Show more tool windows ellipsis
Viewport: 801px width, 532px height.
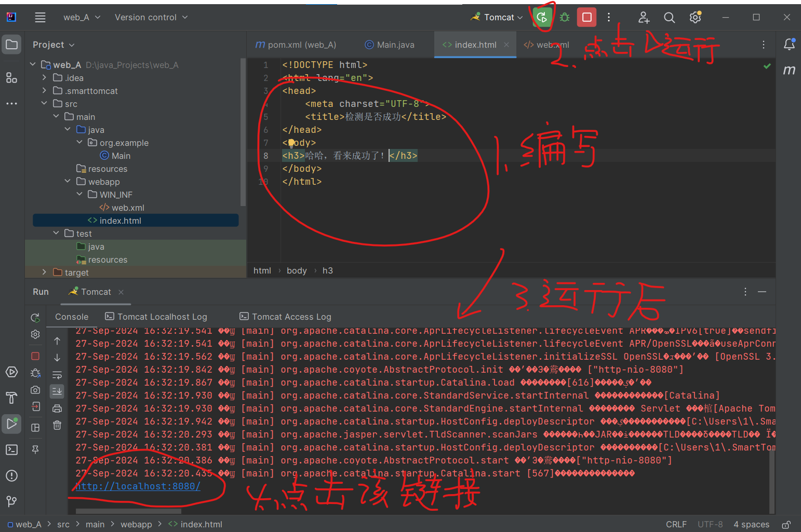(11, 103)
